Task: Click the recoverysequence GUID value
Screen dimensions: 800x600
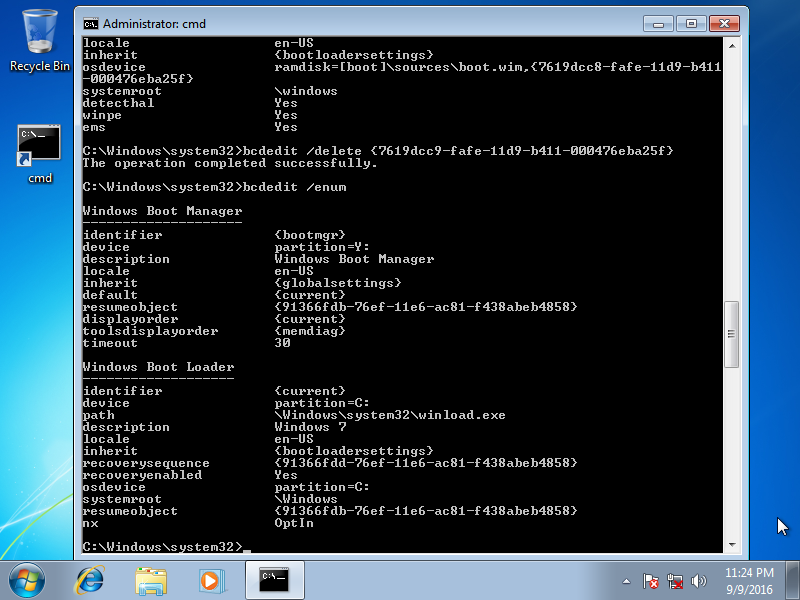Action: 426,463
